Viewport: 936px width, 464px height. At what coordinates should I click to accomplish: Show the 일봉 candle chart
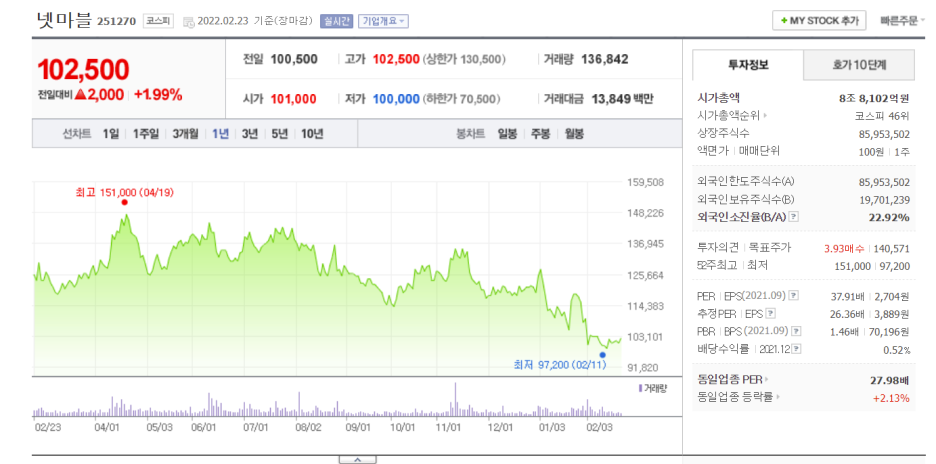coord(507,134)
